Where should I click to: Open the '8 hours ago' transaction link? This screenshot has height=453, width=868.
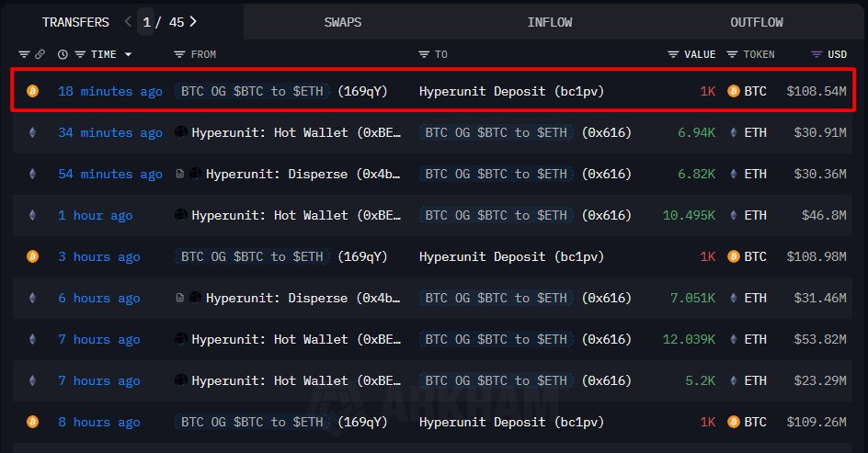point(99,422)
